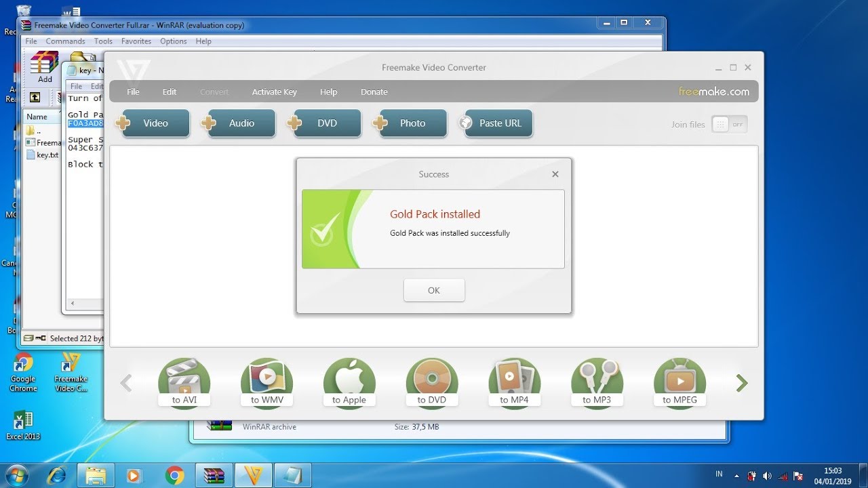Open the taskbar volume control

[767, 475]
